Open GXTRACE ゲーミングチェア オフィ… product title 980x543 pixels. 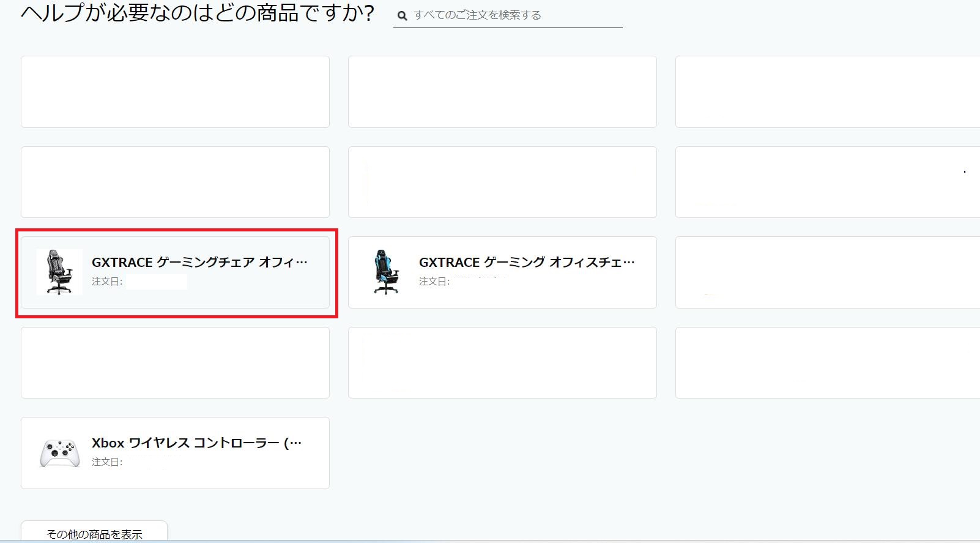pyautogui.click(x=199, y=263)
